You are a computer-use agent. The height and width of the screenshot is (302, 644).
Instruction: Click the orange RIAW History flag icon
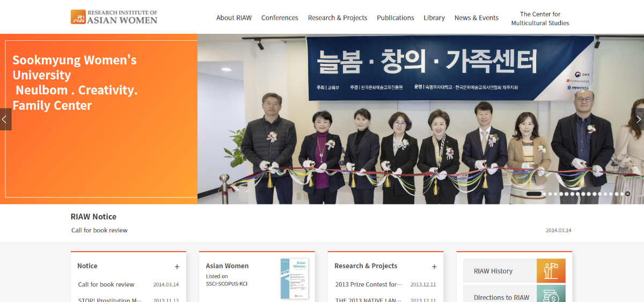pos(551,271)
